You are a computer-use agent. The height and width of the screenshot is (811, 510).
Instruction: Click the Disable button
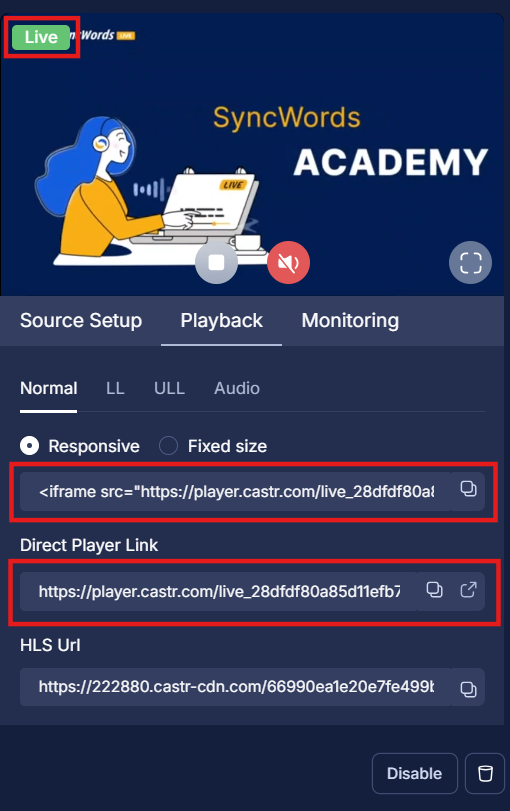pos(415,774)
